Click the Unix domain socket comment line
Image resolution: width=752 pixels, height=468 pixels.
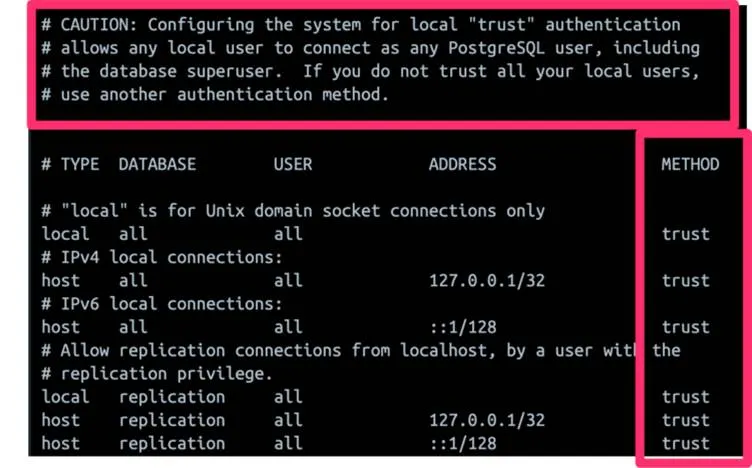[293, 211]
